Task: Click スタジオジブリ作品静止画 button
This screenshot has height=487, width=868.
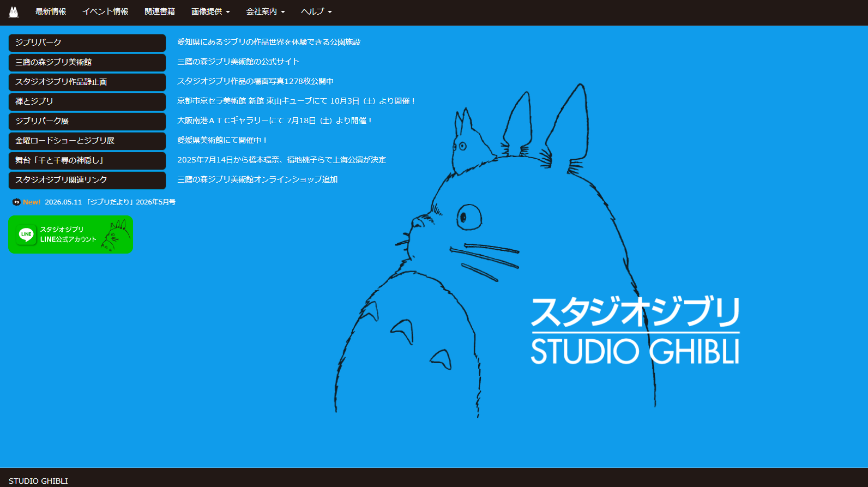Action: pos(87,82)
